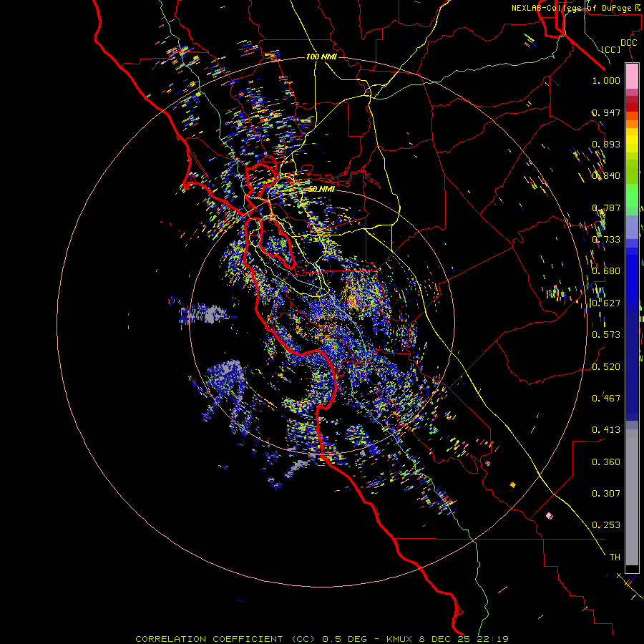Click the 0.467 color scale label
The image size is (644, 644).
tap(606, 398)
